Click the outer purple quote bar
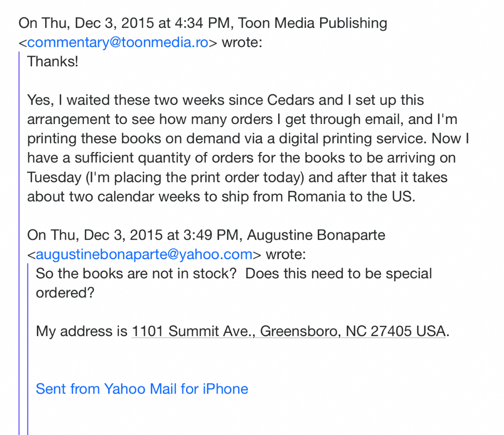The width and height of the screenshot is (504, 435). click(x=19, y=243)
